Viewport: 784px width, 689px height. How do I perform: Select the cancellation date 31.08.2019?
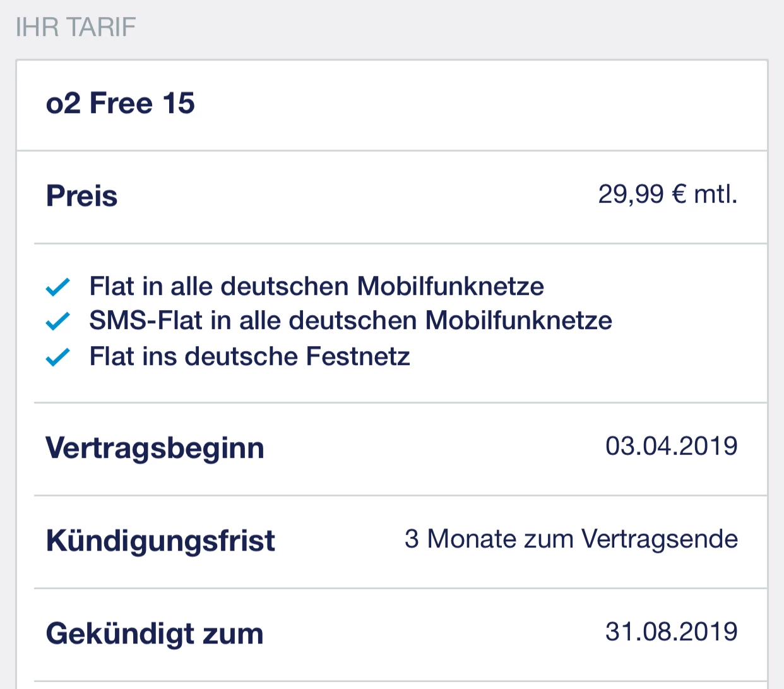click(x=671, y=632)
